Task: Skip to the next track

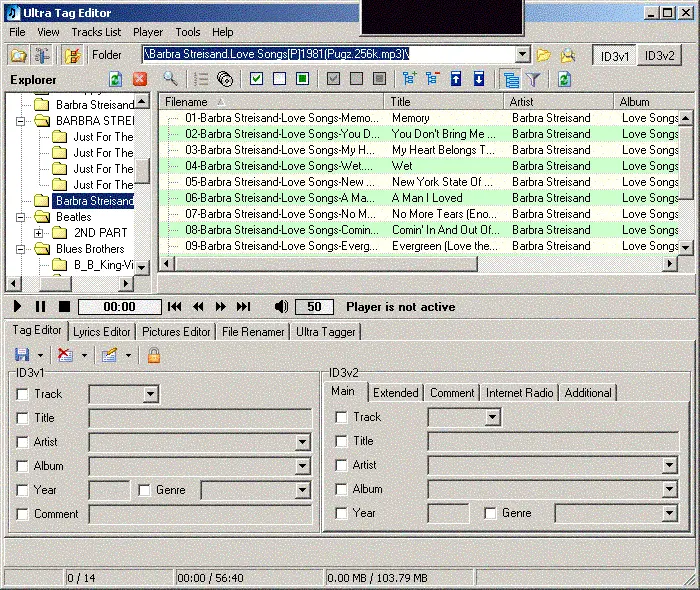Action: pos(243,307)
